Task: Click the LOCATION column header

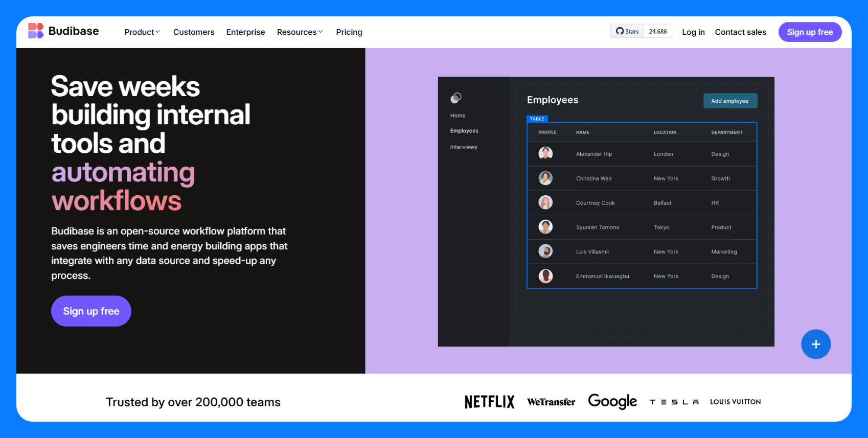Action: (x=665, y=132)
